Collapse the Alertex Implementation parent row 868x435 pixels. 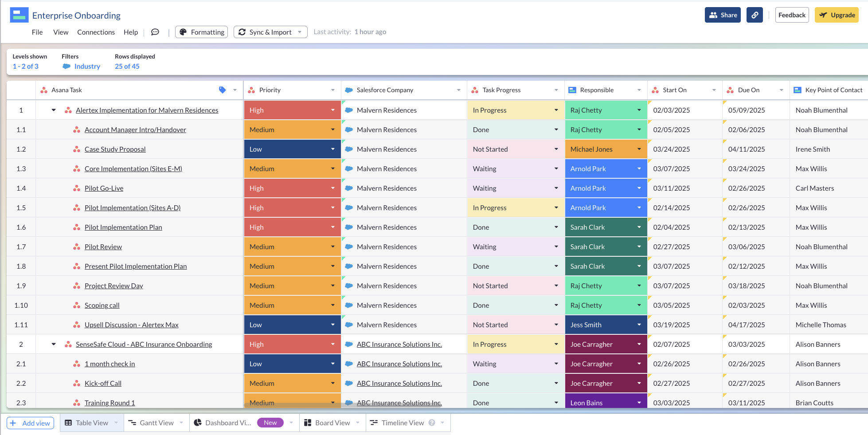pos(54,110)
